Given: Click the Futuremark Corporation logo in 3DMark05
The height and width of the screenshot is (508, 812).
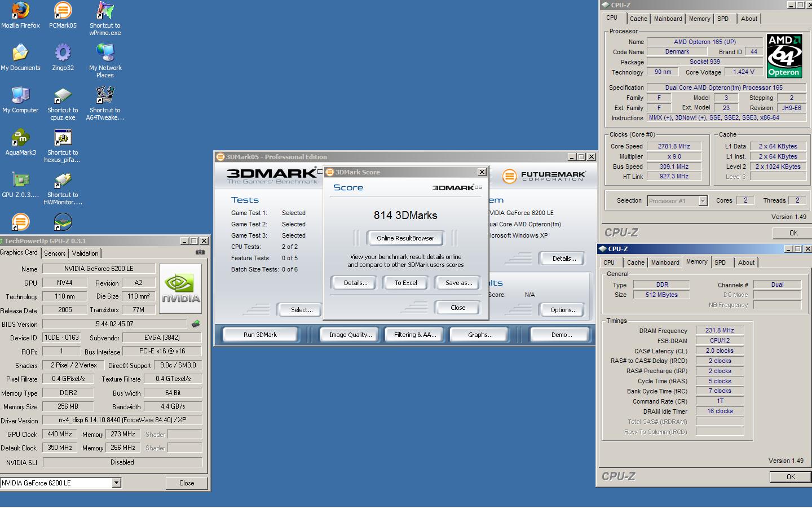Looking at the screenshot, I should coord(544,176).
